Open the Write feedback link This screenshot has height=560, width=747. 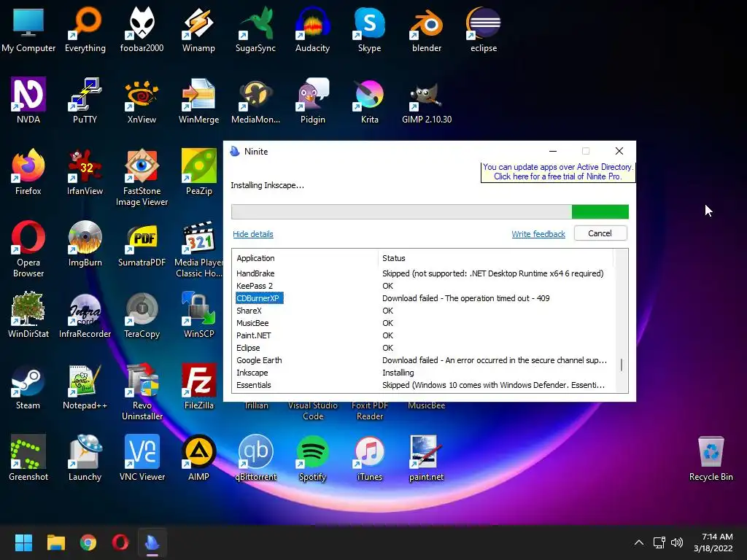[538, 234]
